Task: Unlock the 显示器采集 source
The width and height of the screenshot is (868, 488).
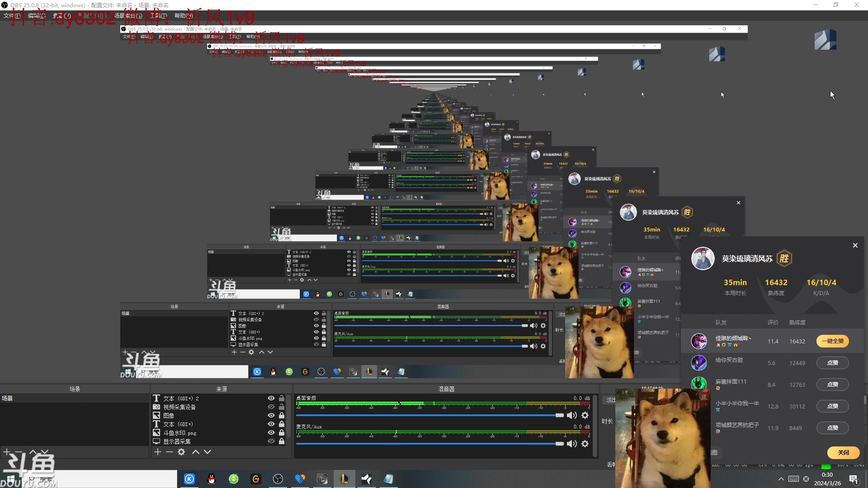Action: pyautogui.click(x=282, y=441)
